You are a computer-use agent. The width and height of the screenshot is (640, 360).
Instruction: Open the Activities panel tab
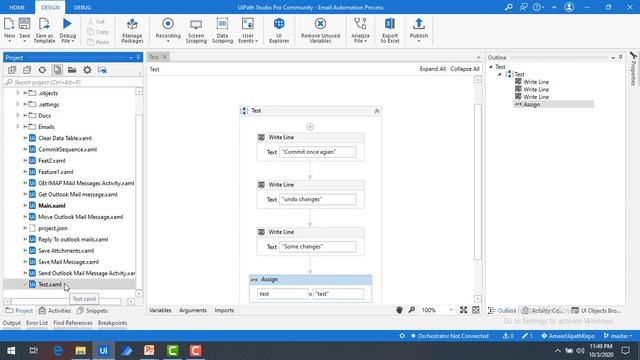pos(55,311)
